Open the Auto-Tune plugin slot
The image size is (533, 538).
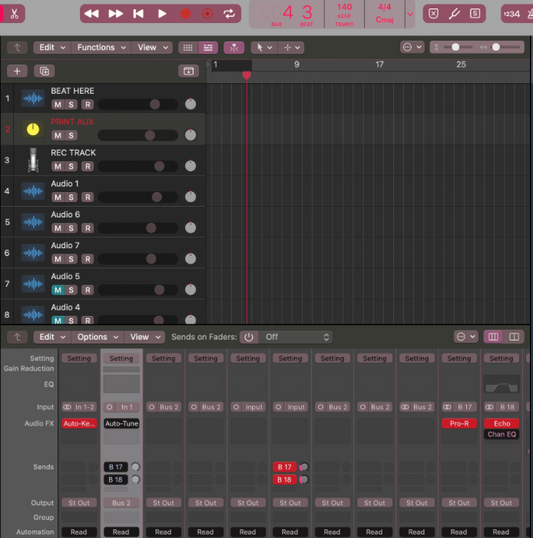(121, 423)
